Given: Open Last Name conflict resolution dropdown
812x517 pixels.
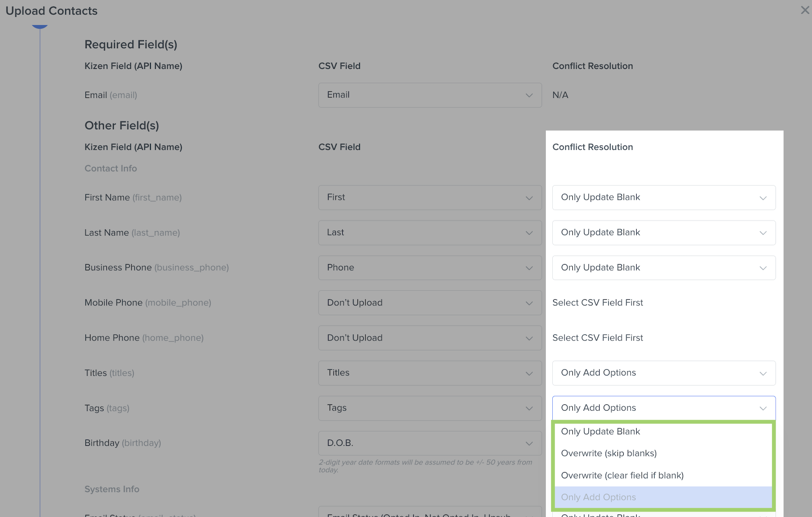Looking at the screenshot, I should click(x=663, y=233).
